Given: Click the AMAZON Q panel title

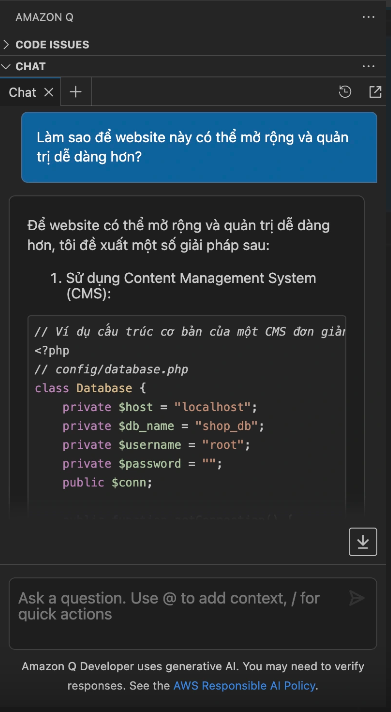Looking at the screenshot, I should (44, 17).
